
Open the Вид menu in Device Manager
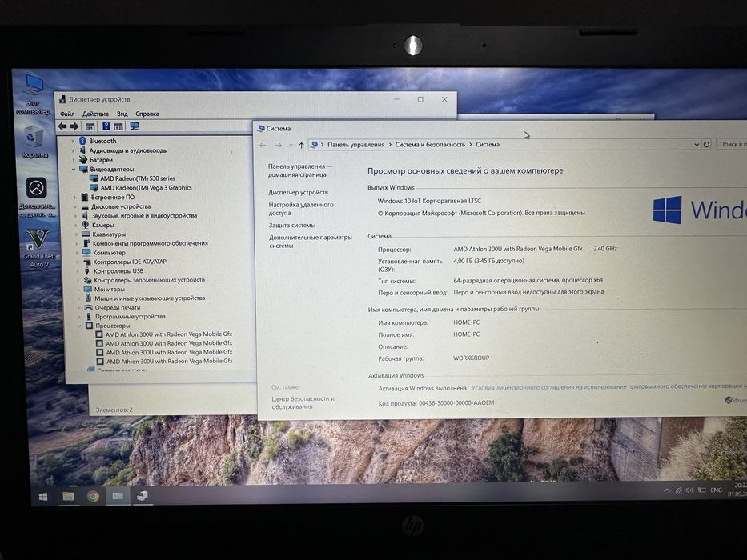[x=122, y=114]
